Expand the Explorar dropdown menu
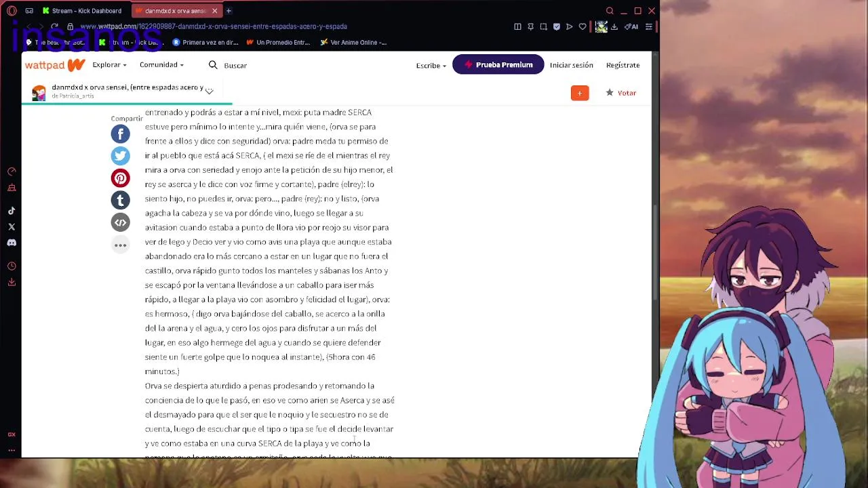Screen dimensions: 868x488 tap(109, 65)
